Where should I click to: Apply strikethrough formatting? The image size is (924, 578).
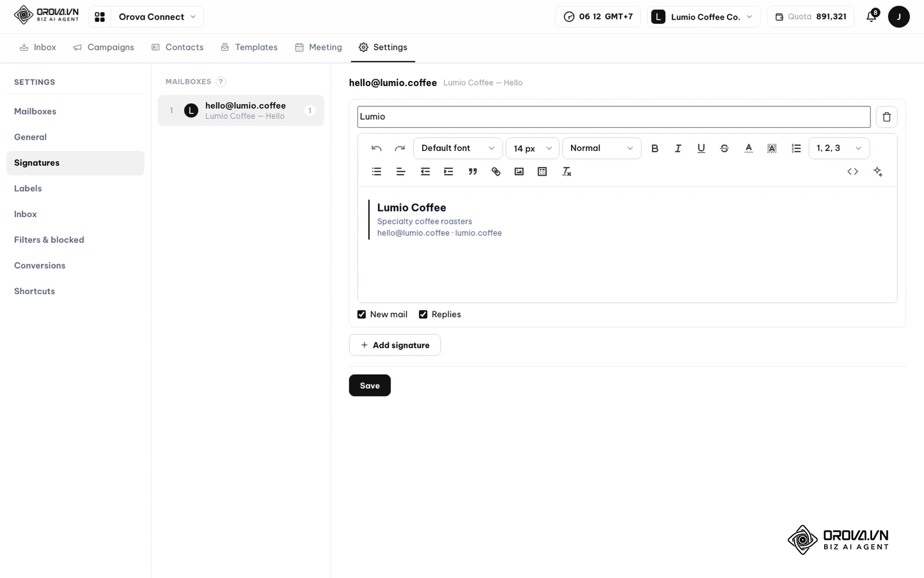(724, 149)
